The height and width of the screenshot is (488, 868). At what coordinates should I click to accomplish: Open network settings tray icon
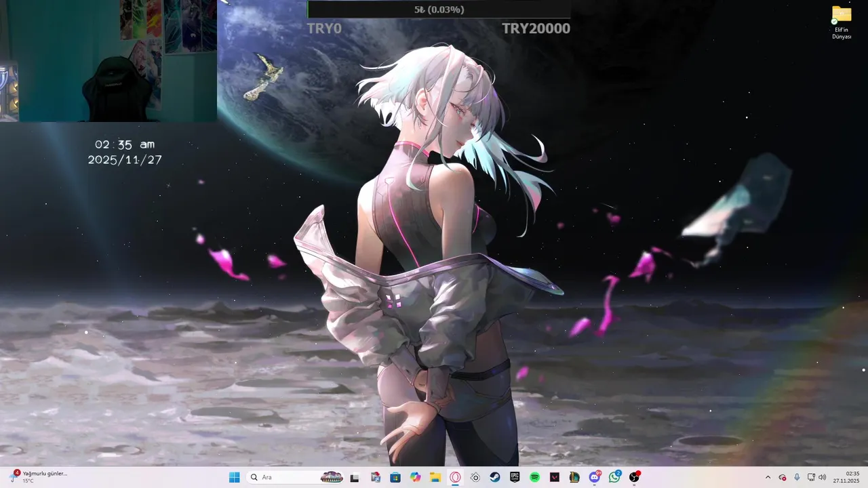pos(811,477)
